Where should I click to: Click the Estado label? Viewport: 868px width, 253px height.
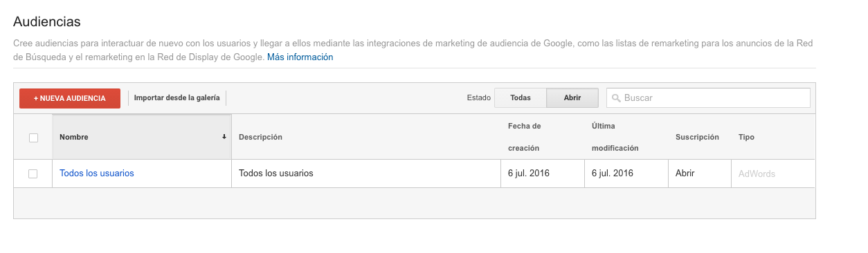479,98
